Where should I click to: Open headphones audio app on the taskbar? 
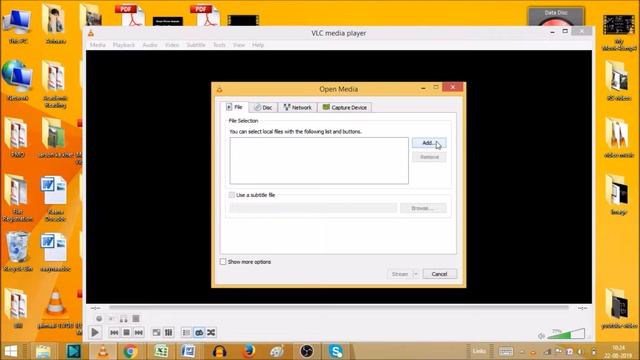[x=219, y=351]
